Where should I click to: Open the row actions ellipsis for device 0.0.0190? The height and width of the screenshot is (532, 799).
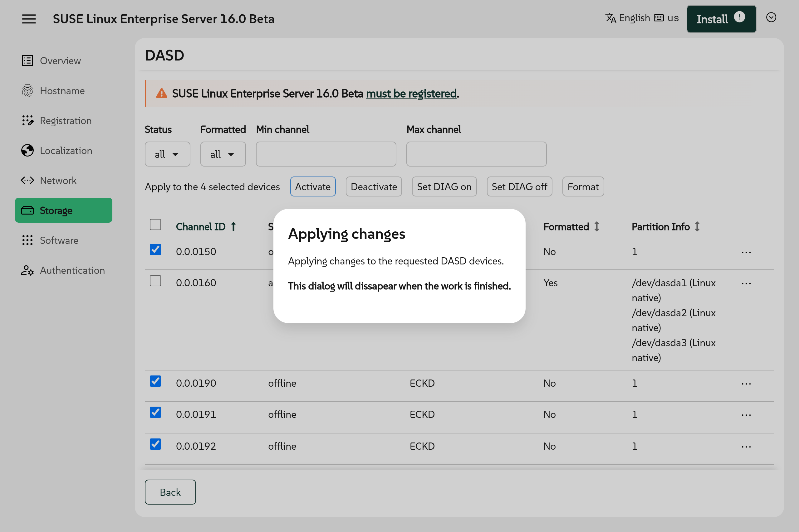tap(746, 383)
